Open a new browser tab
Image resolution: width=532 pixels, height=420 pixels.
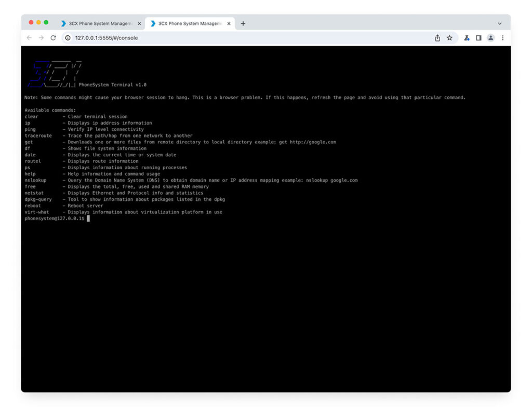pos(243,24)
